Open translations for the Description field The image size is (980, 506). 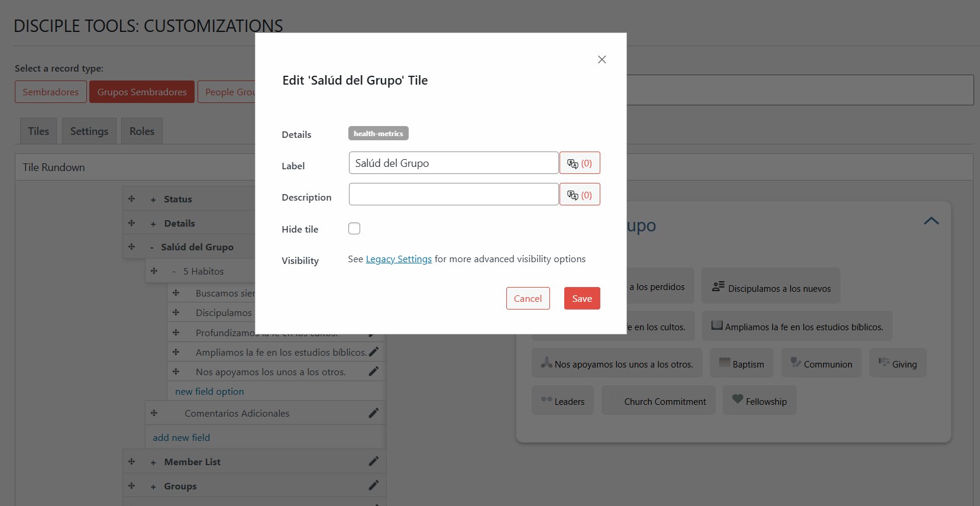point(580,195)
